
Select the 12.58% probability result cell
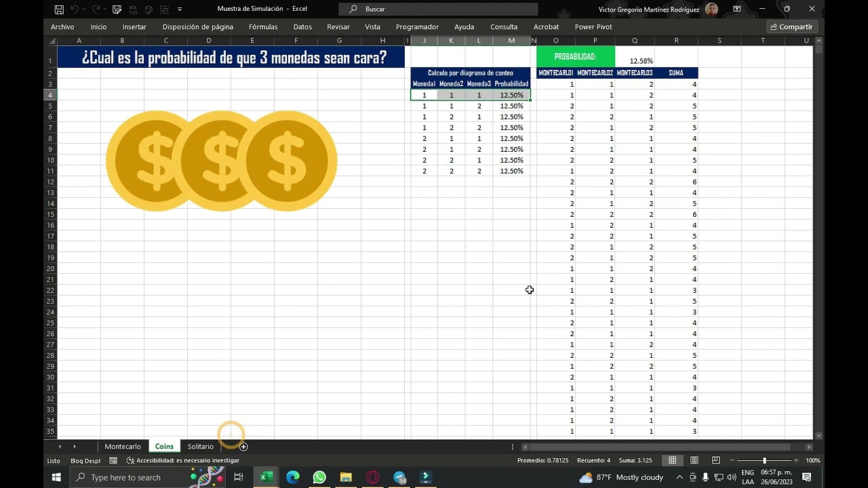pyautogui.click(x=635, y=57)
